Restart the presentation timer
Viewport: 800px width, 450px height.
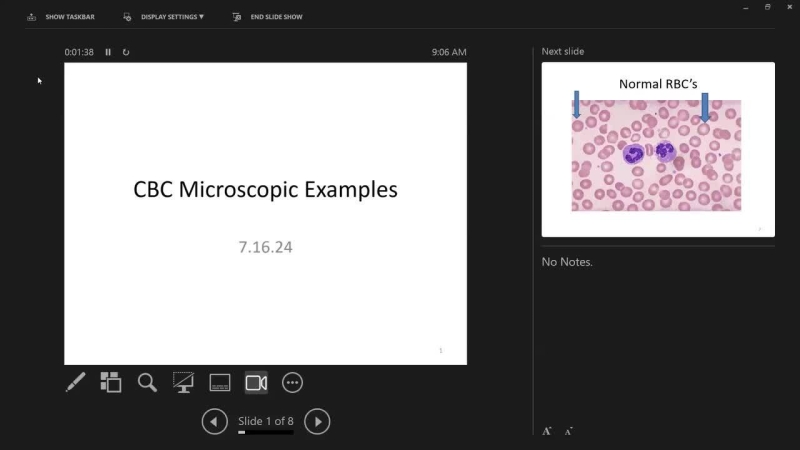tap(126, 52)
